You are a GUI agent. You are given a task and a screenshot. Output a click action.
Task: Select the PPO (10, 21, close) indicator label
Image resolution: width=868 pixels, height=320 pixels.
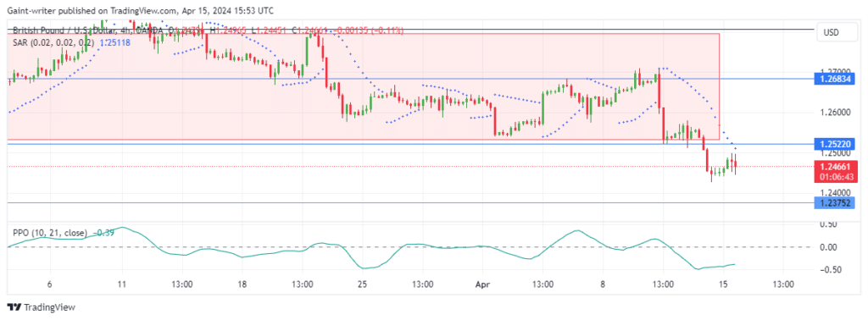coord(50,234)
